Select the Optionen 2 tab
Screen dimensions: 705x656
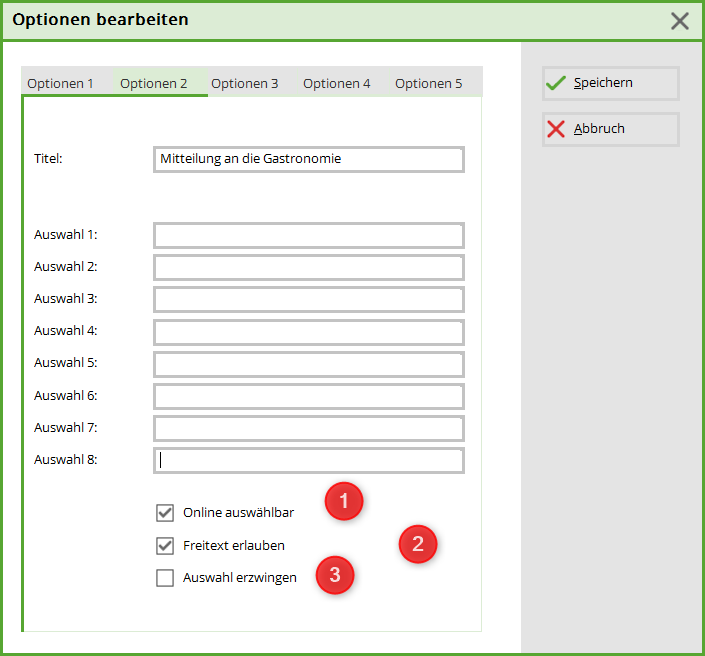coord(154,83)
